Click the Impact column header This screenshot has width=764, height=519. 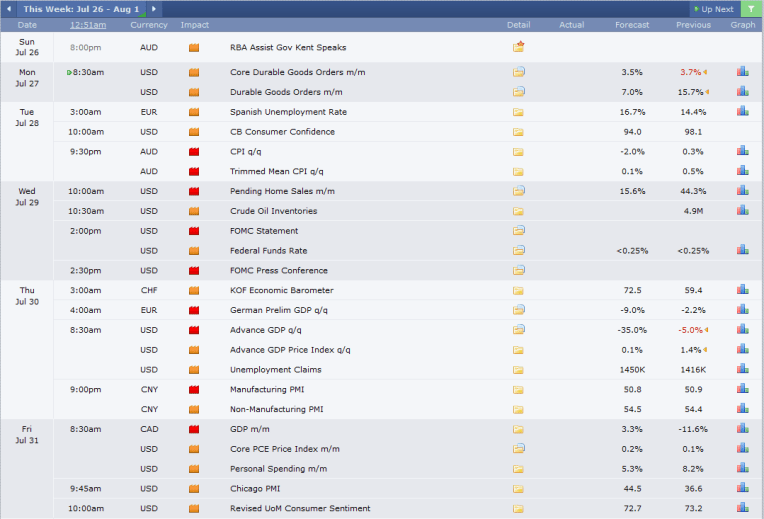pos(194,25)
